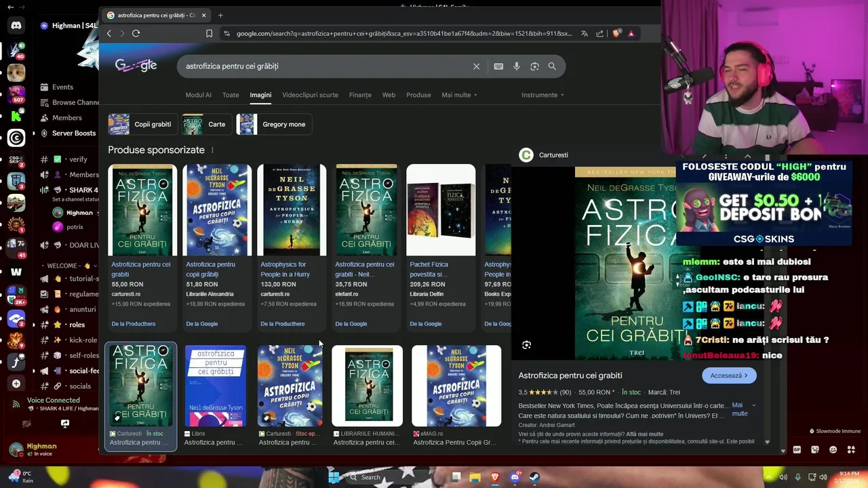This screenshot has height=488, width=868.
Task: Open Google homepage logo
Action: [136, 65]
